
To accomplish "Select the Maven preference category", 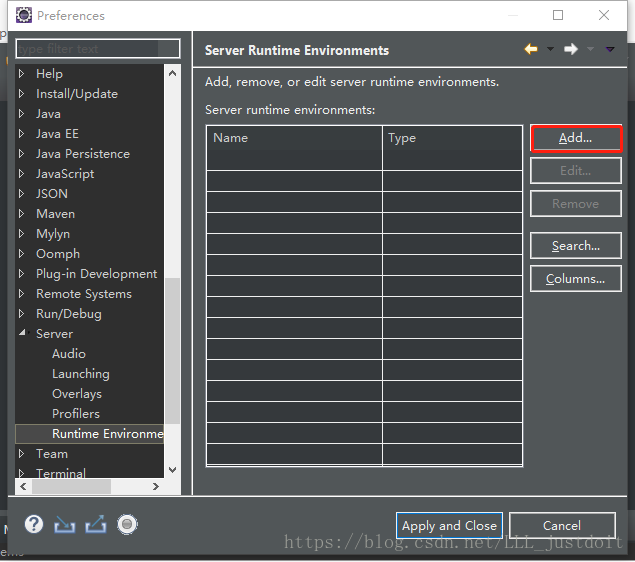I will [x=55, y=214].
